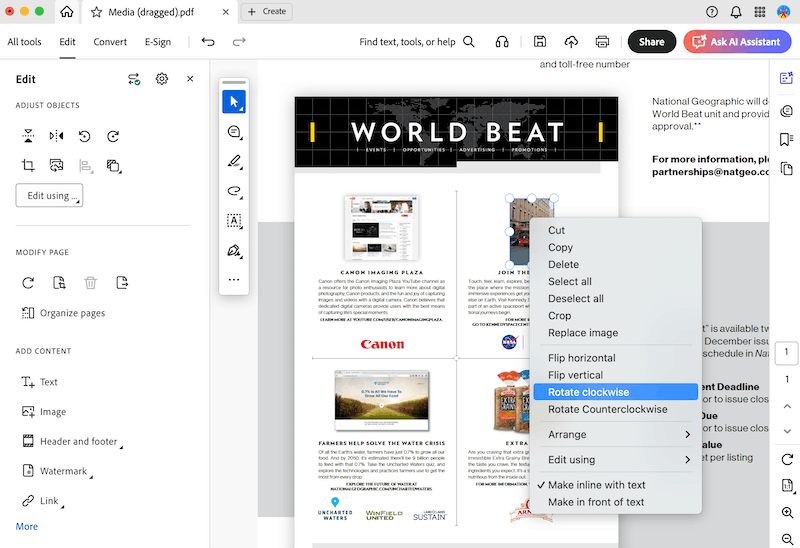Open the Arrange objects dropdown icon
800x548 pixels.
pos(113,166)
